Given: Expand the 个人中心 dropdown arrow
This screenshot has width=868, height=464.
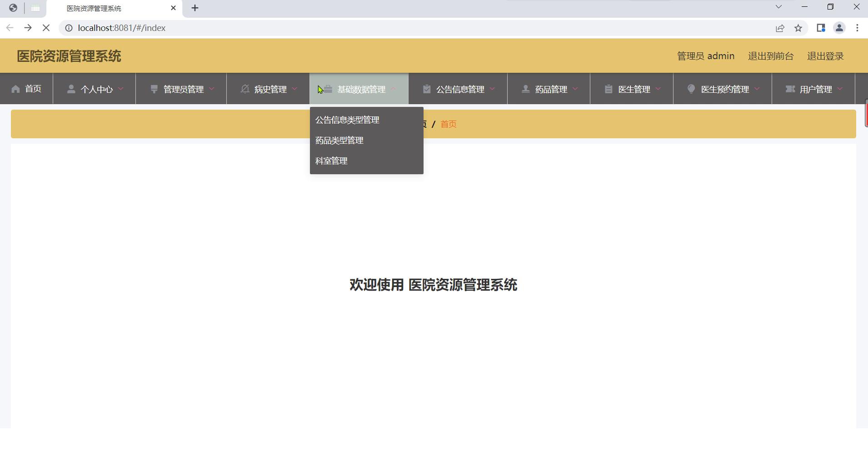Looking at the screenshot, I should [121, 89].
